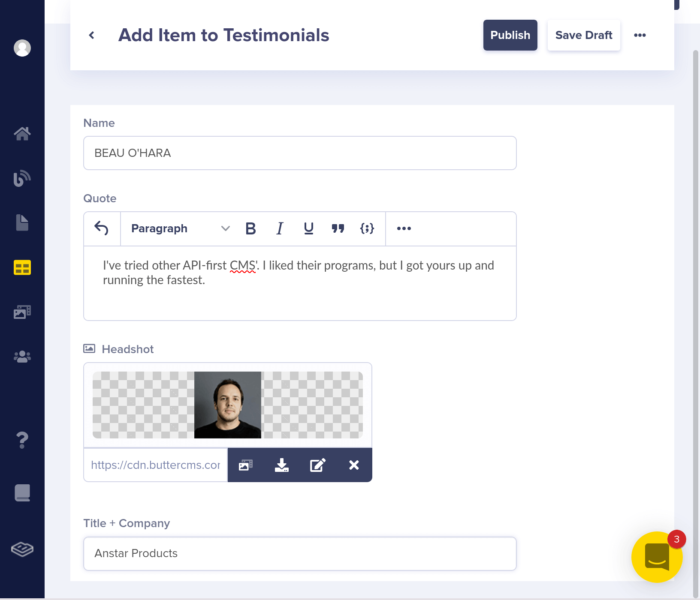Publish the testimonial item
Screen dimensions: 700x600
click(x=510, y=35)
